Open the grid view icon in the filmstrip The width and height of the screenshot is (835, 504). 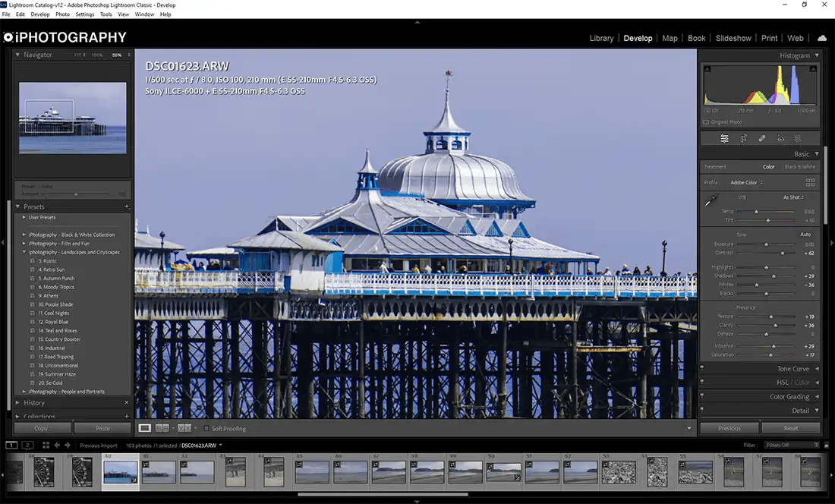46,445
